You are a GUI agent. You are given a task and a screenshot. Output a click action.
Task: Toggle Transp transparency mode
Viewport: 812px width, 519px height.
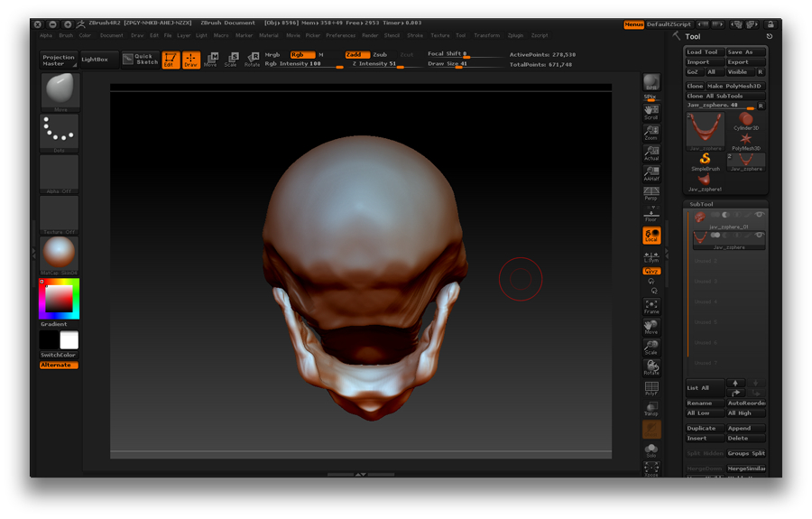tap(651, 409)
